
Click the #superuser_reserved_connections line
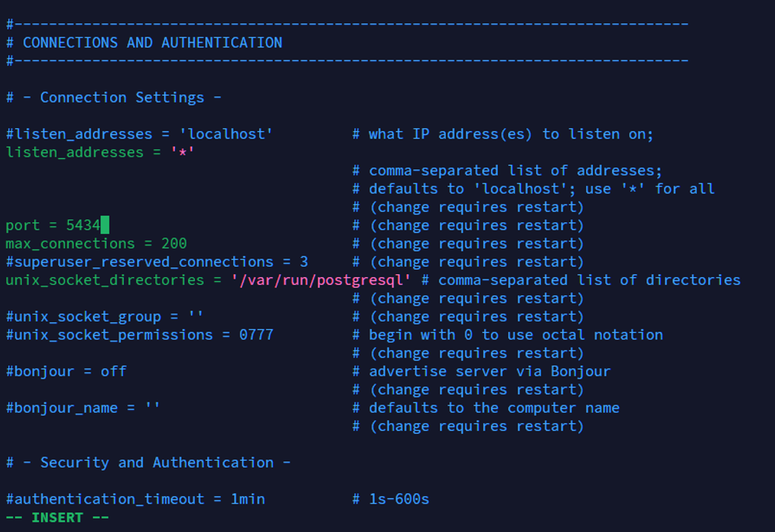(157, 262)
